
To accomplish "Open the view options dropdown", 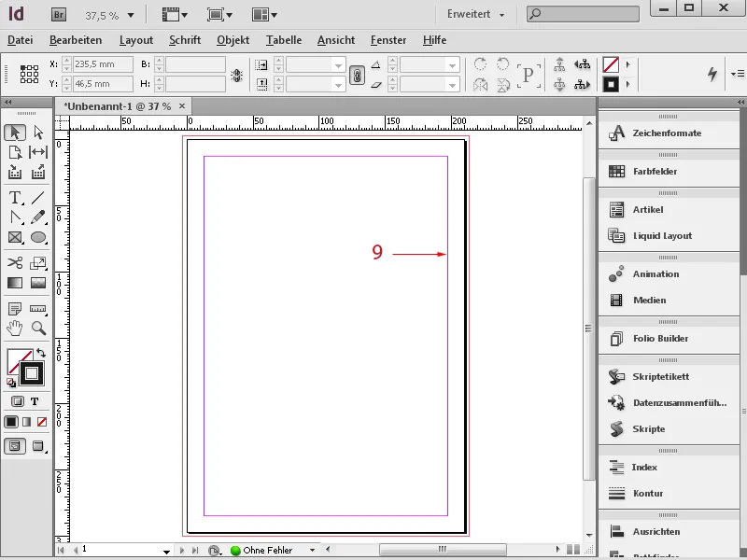I will click(x=175, y=15).
